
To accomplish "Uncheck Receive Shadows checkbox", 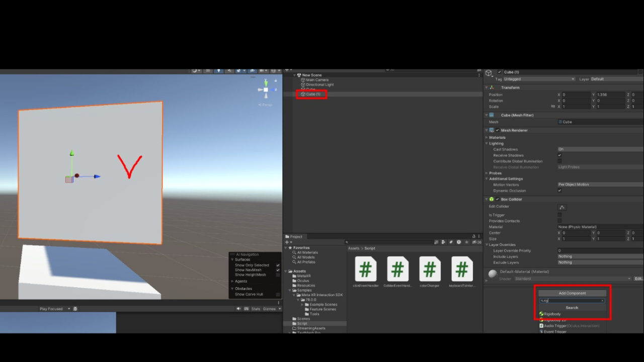I will [559, 155].
